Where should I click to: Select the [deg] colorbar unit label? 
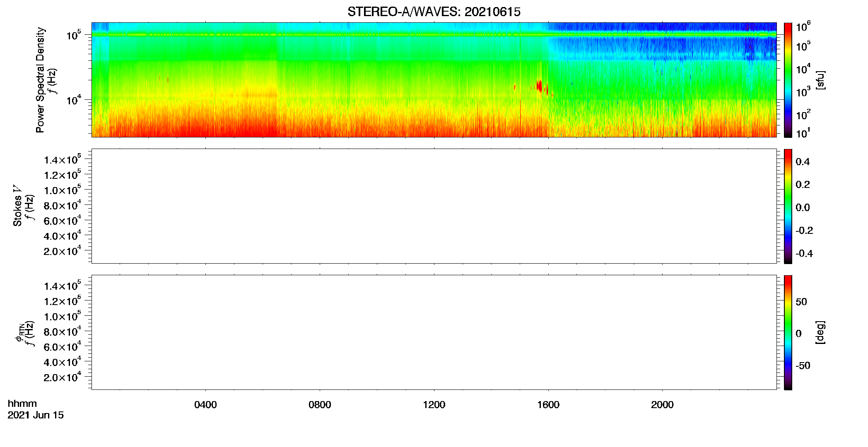coord(820,332)
